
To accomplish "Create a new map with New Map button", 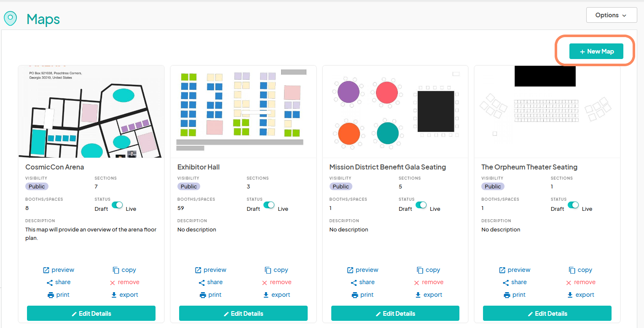I will pyautogui.click(x=596, y=51).
